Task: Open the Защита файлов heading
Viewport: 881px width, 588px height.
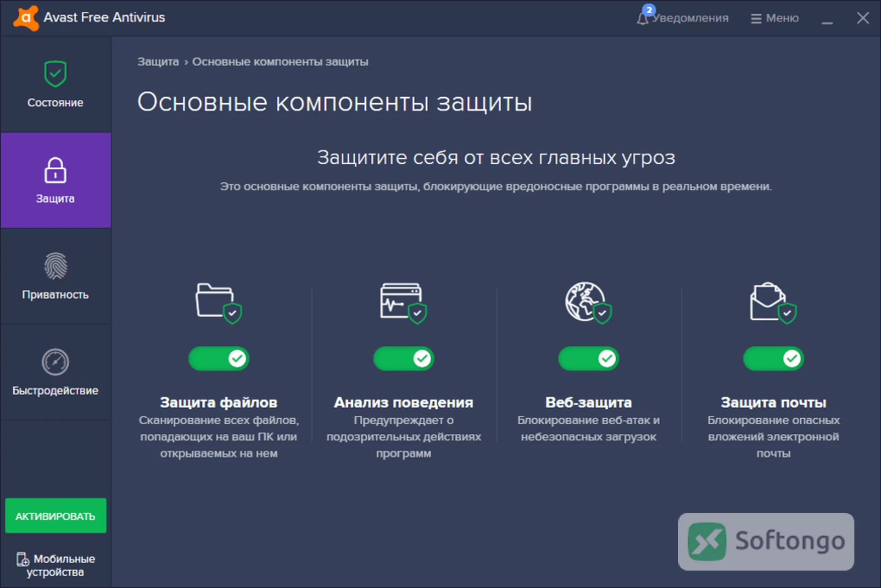Action: click(x=218, y=402)
